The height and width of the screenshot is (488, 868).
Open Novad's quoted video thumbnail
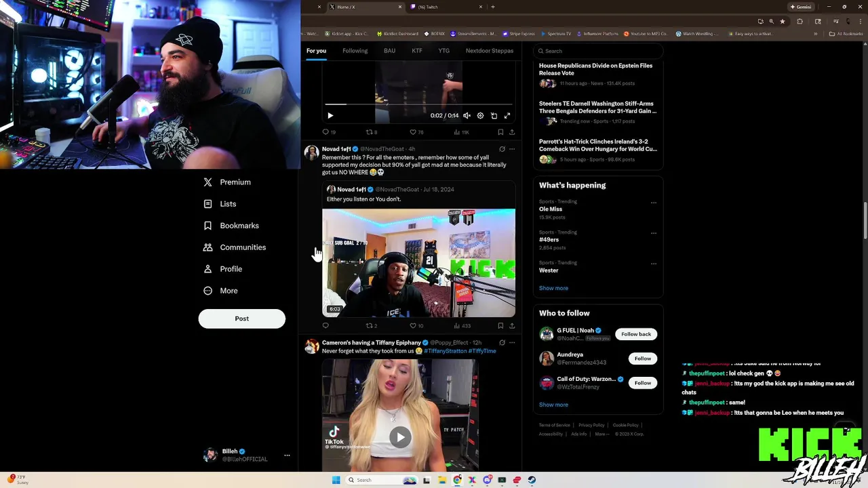[418, 263]
